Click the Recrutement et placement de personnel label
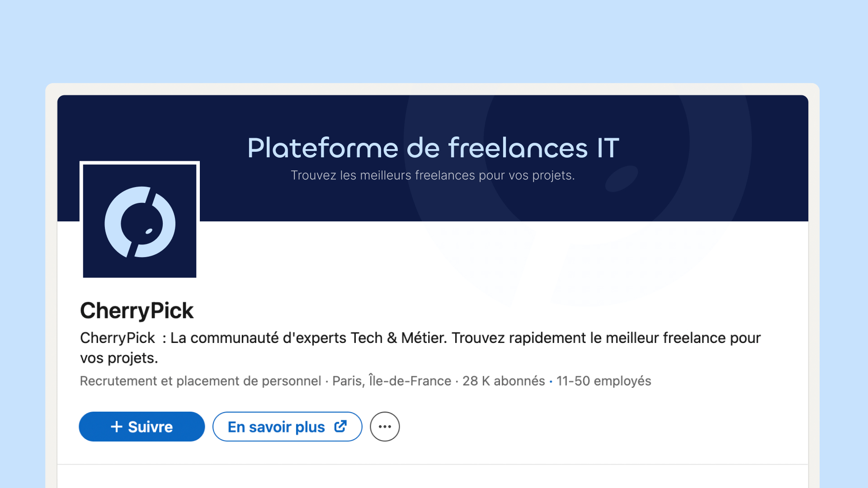 click(200, 381)
